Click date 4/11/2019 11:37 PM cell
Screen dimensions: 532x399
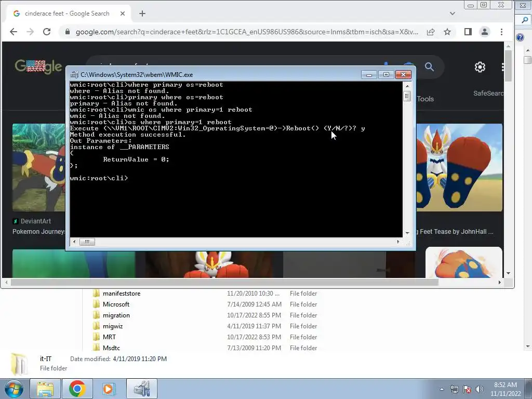pos(254,326)
